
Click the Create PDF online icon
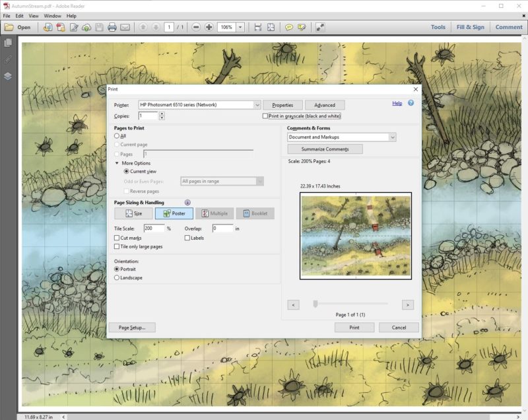[x=61, y=27]
